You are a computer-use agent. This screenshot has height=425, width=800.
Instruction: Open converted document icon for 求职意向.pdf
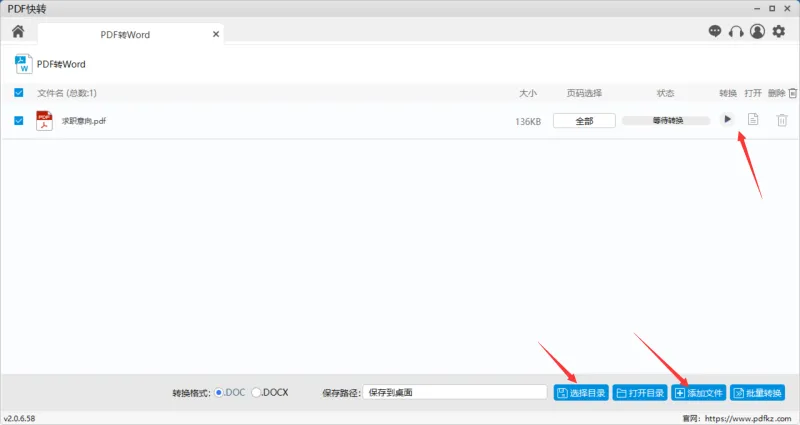point(753,119)
